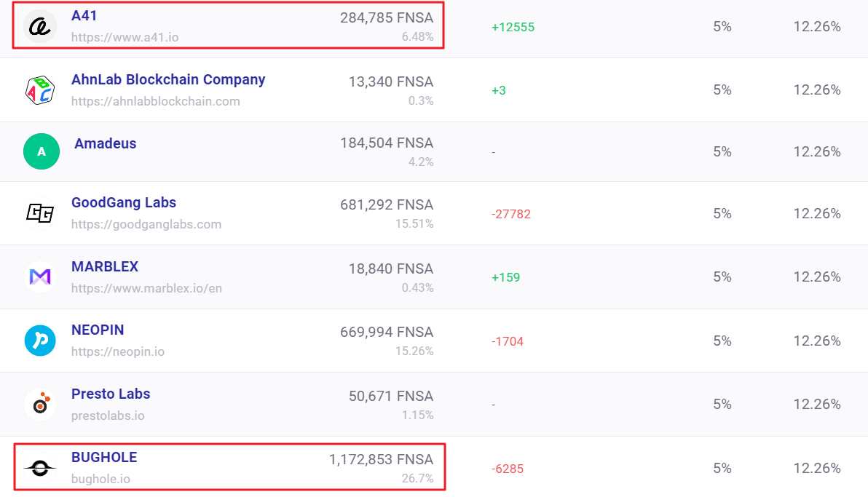Screen dimensions: 868x497
Task: Click the BUGHOLE black hole logo
Action: 40,468
